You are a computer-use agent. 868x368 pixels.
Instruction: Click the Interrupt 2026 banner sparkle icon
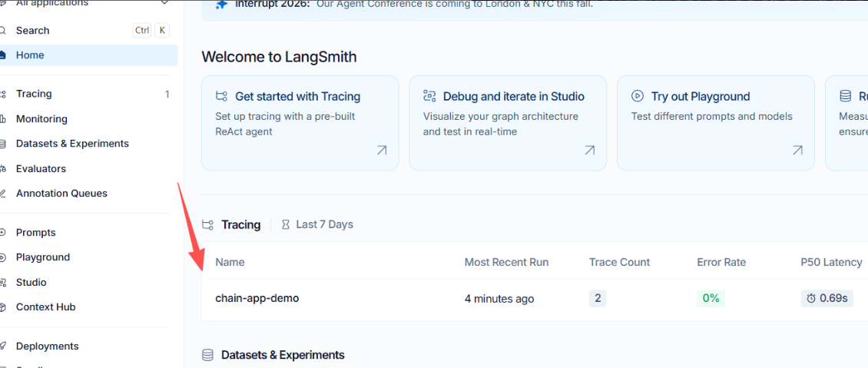point(221,5)
